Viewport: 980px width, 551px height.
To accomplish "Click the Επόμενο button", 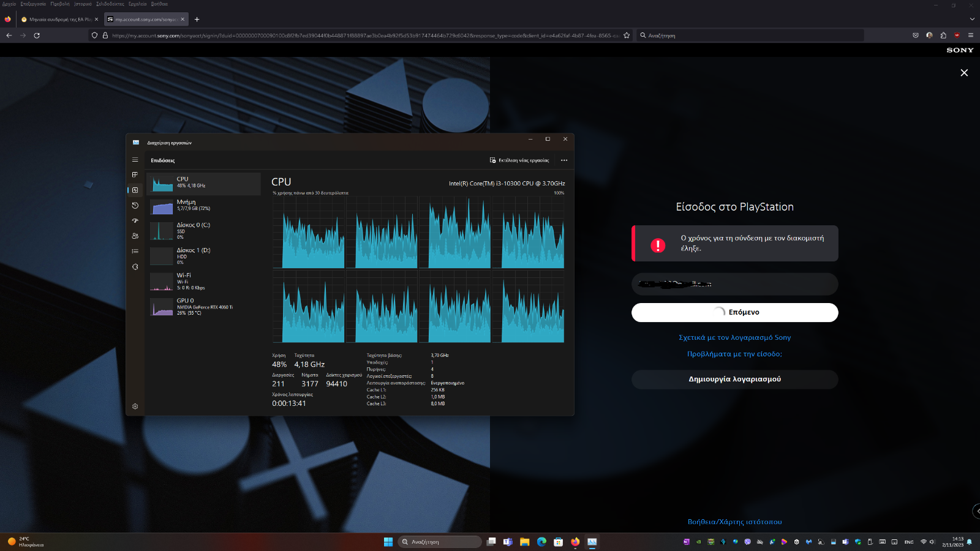I will click(734, 312).
